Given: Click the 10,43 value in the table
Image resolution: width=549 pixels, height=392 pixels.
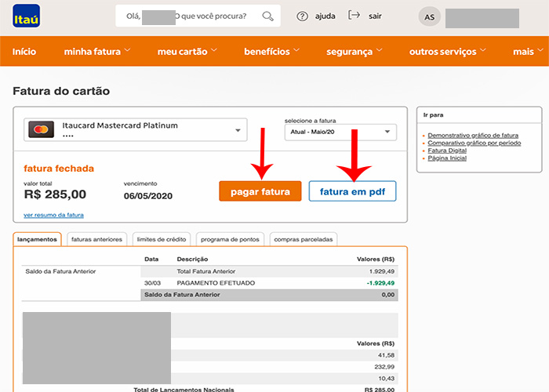Looking at the screenshot, I should tap(386, 379).
